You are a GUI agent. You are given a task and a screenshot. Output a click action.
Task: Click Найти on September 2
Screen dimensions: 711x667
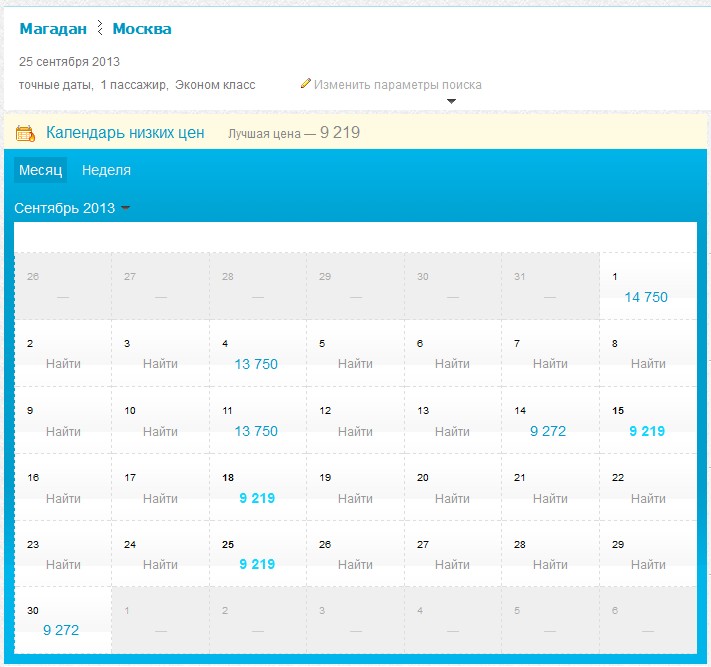point(63,364)
